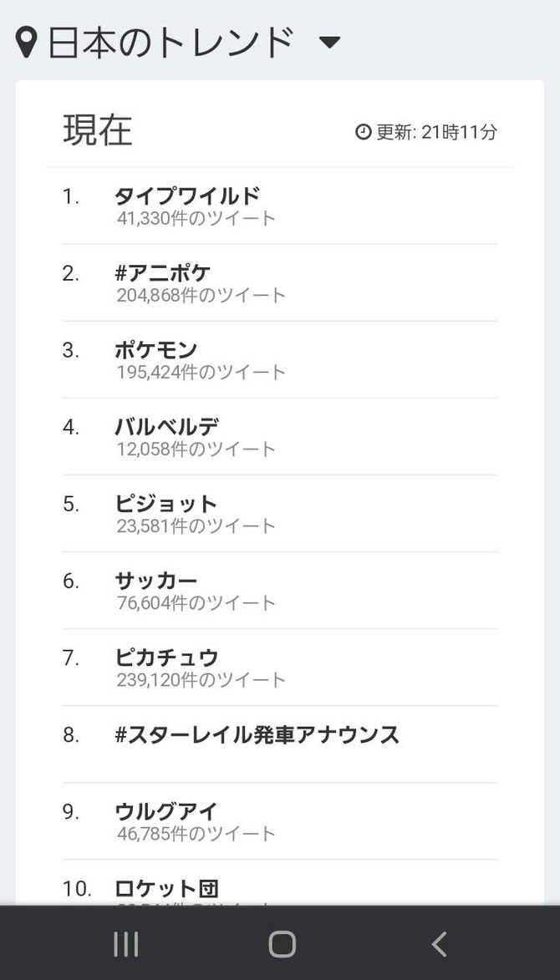Select the ウルグアイ trend

tap(165, 811)
